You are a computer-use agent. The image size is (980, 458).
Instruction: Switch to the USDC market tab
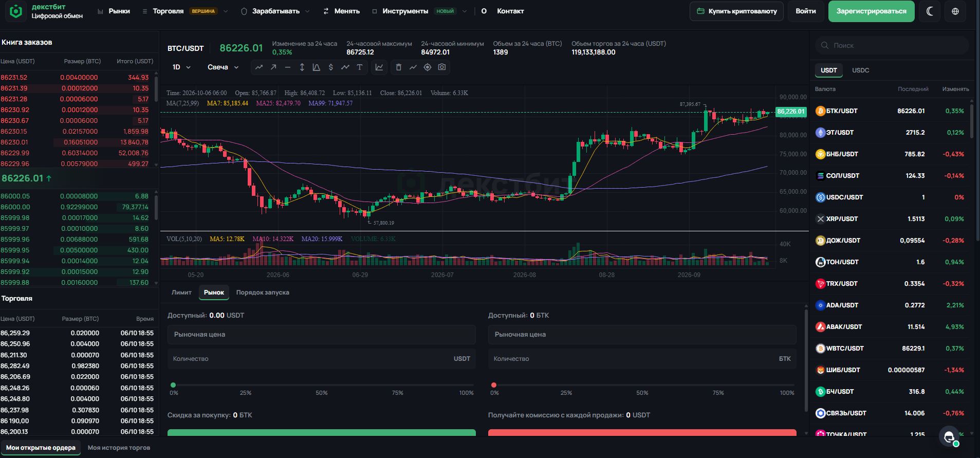(861, 70)
